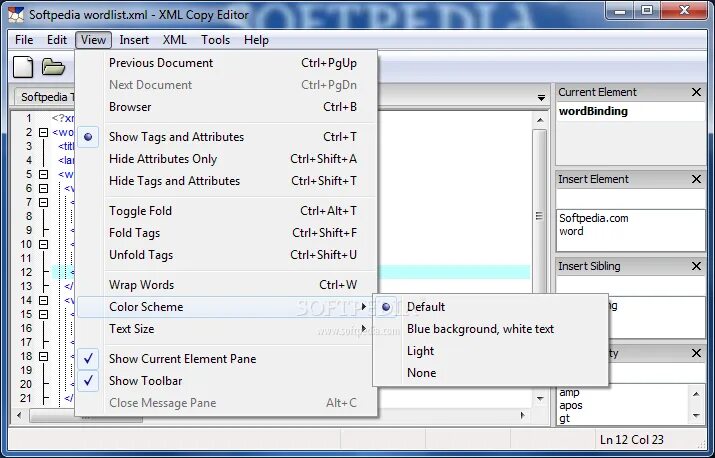
Task: Choose Hide Tags and Attributes
Action: (x=227, y=181)
